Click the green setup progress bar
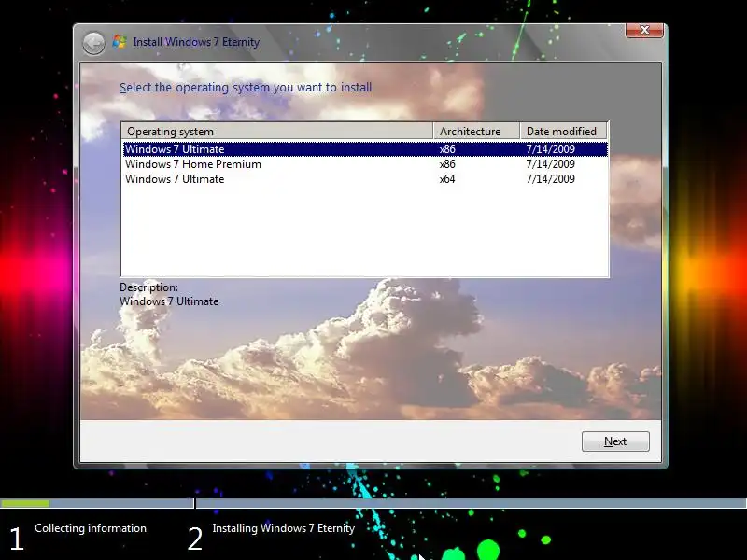The image size is (747, 560). pyautogui.click(x=25, y=503)
